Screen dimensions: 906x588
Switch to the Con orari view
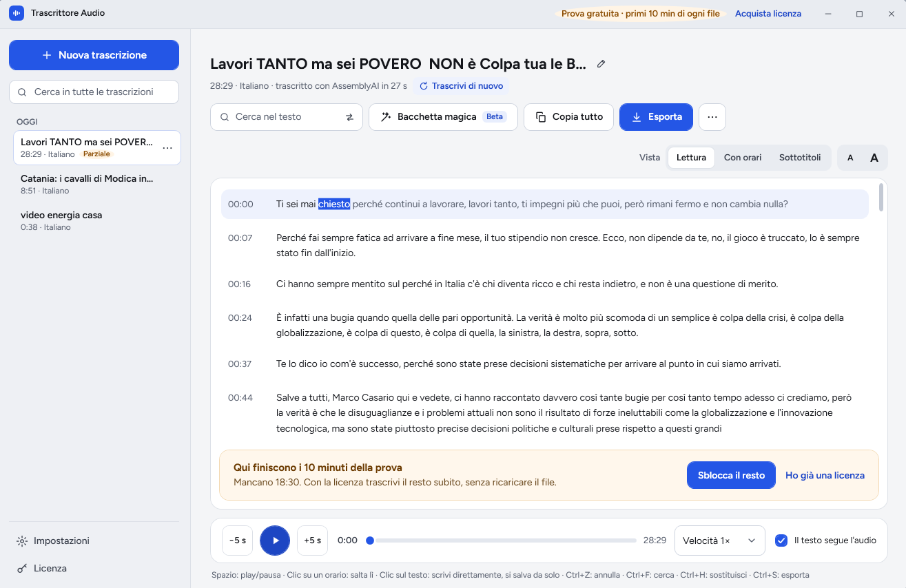point(743,158)
